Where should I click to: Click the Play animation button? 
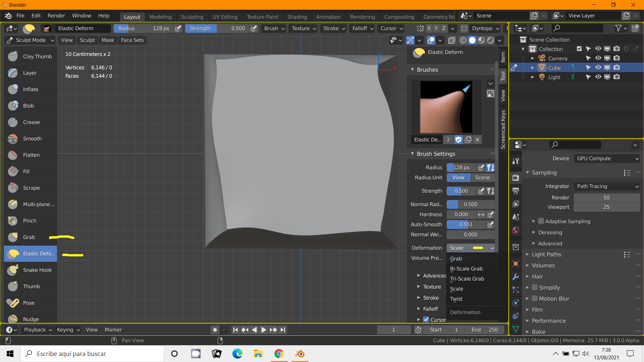[x=264, y=330]
